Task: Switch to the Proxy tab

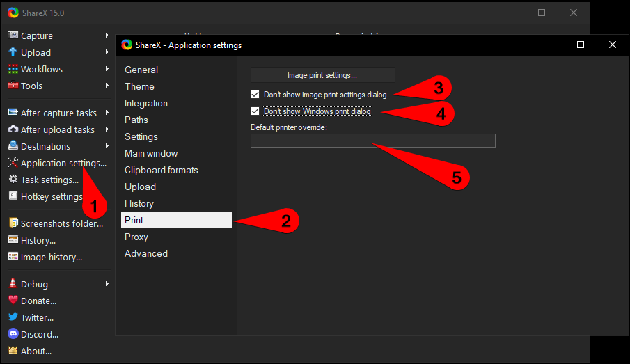Action: (x=176, y=237)
